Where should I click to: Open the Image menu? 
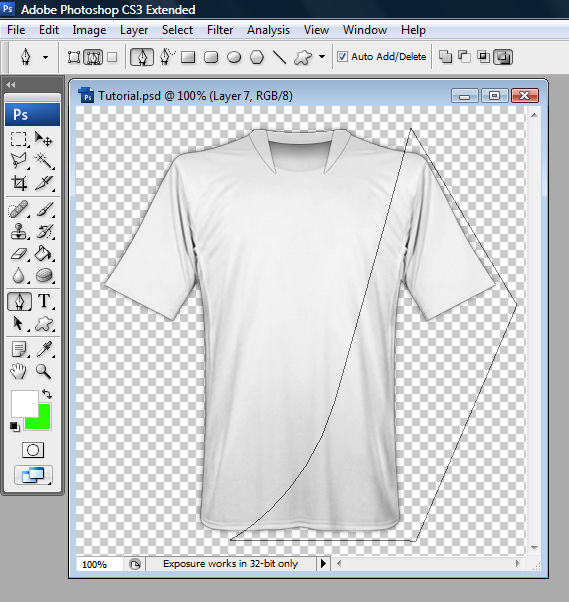89,30
